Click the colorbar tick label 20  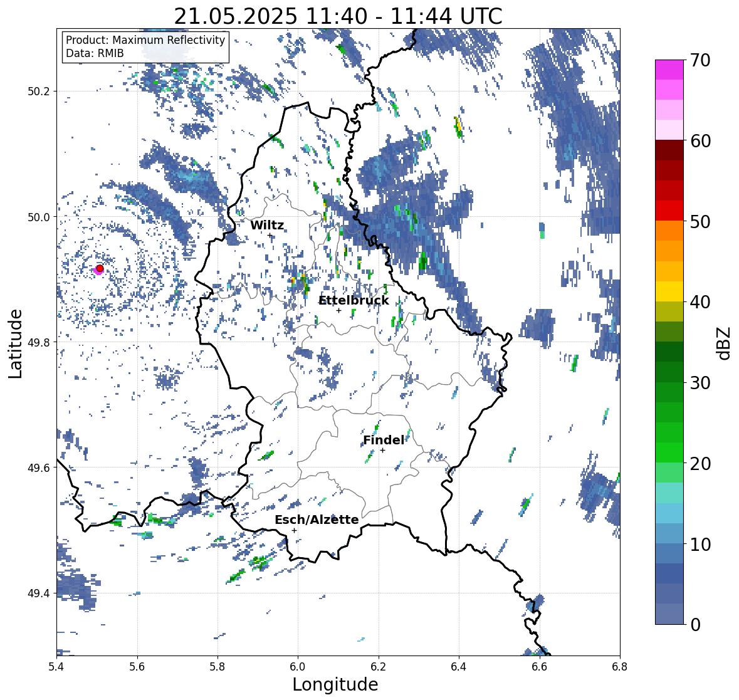pos(700,464)
